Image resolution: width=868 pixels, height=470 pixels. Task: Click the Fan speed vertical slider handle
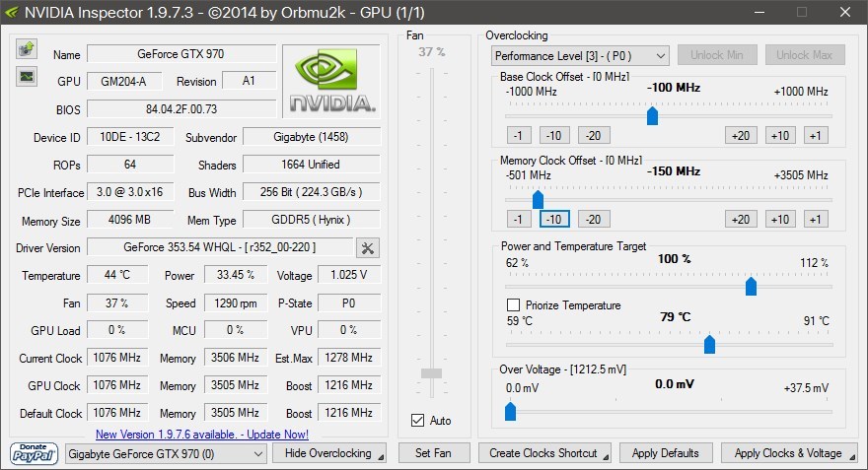point(431,373)
